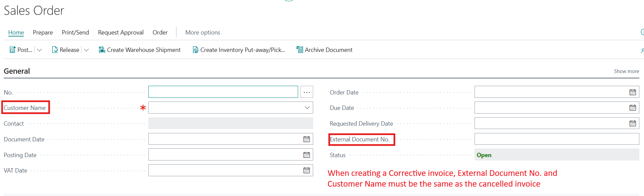Click the External Document No. input field
This screenshot has width=644, height=196.
click(557, 139)
